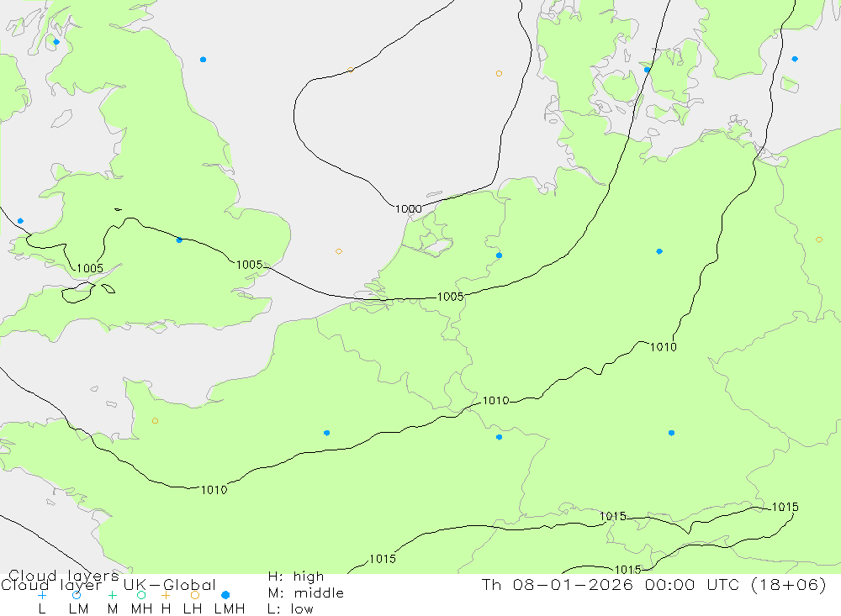841x616 pixels.
Task: Click the 'UK-Global' model label
Action: pos(170,585)
